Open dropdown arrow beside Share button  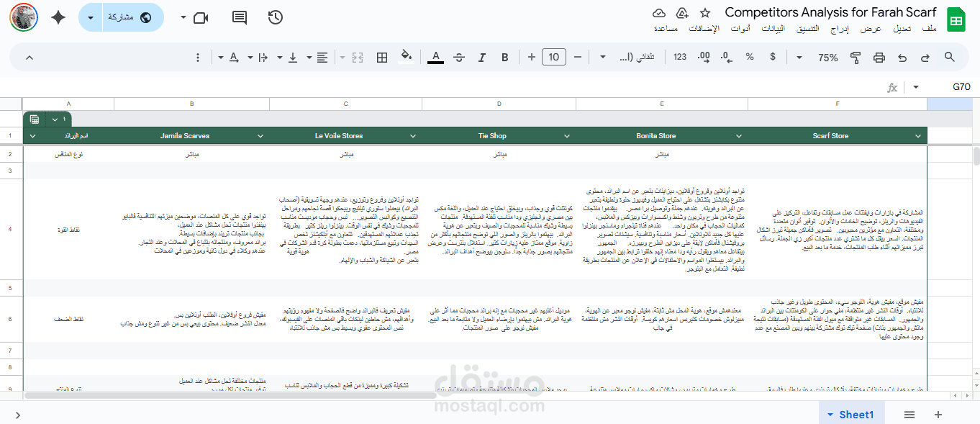click(90, 17)
